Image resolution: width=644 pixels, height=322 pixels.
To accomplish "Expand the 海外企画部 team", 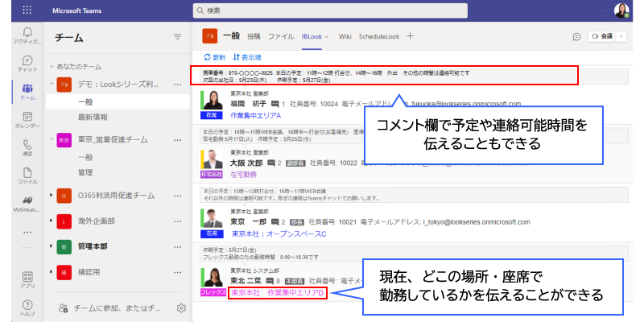I will (x=52, y=221).
